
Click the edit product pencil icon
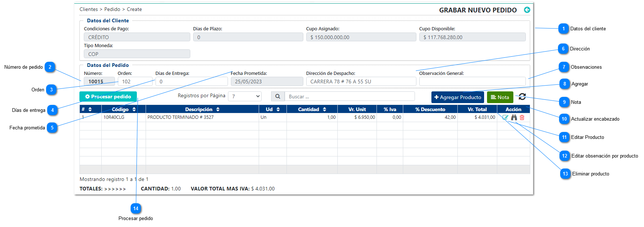(505, 117)
